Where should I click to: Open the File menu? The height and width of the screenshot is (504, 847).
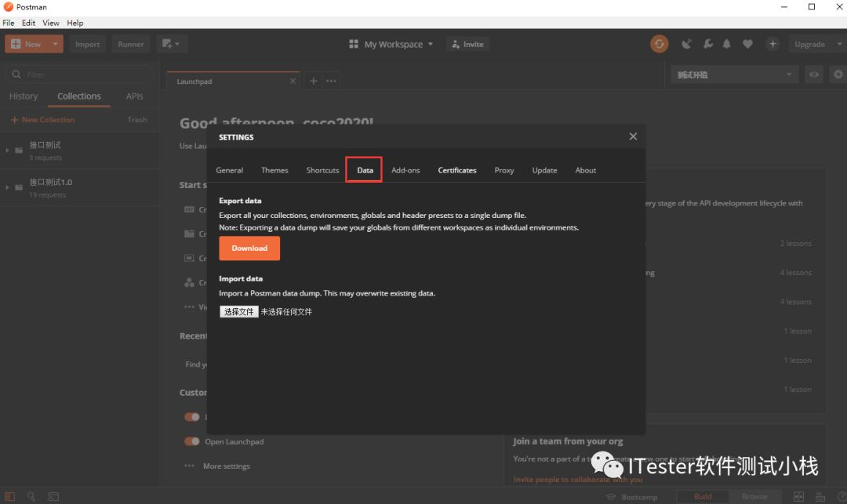click(9, 23)
